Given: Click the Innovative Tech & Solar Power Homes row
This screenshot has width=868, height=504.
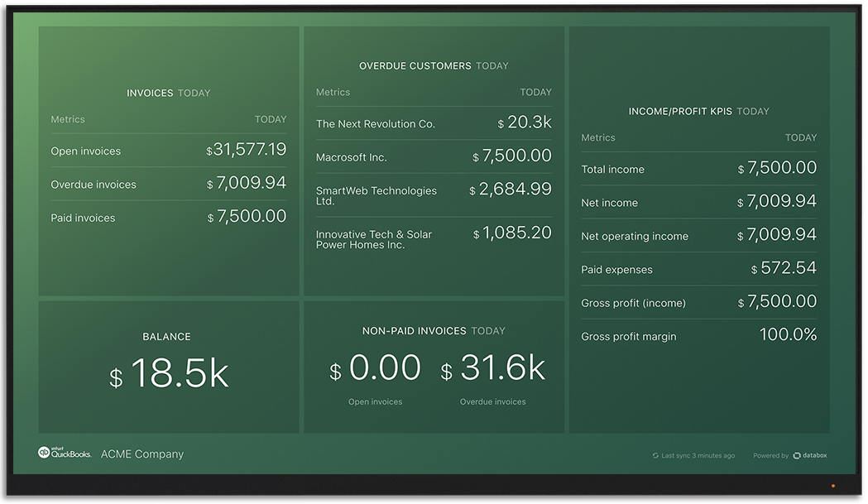Looking at the screenshot, I should coord(374,239).
